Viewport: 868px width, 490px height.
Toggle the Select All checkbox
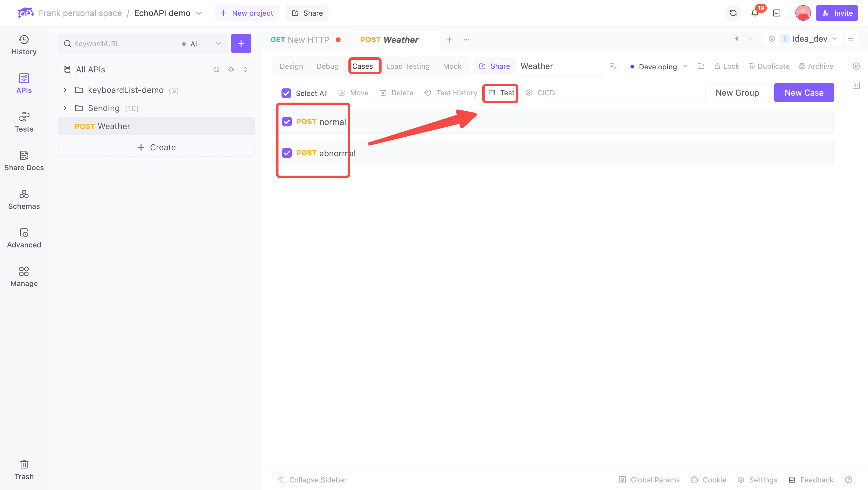286,93
